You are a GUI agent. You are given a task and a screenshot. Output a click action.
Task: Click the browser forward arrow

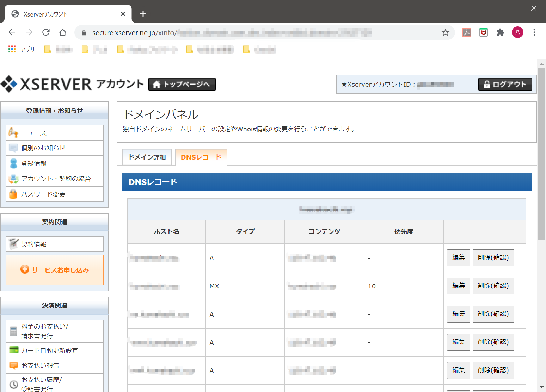point(29,32)
